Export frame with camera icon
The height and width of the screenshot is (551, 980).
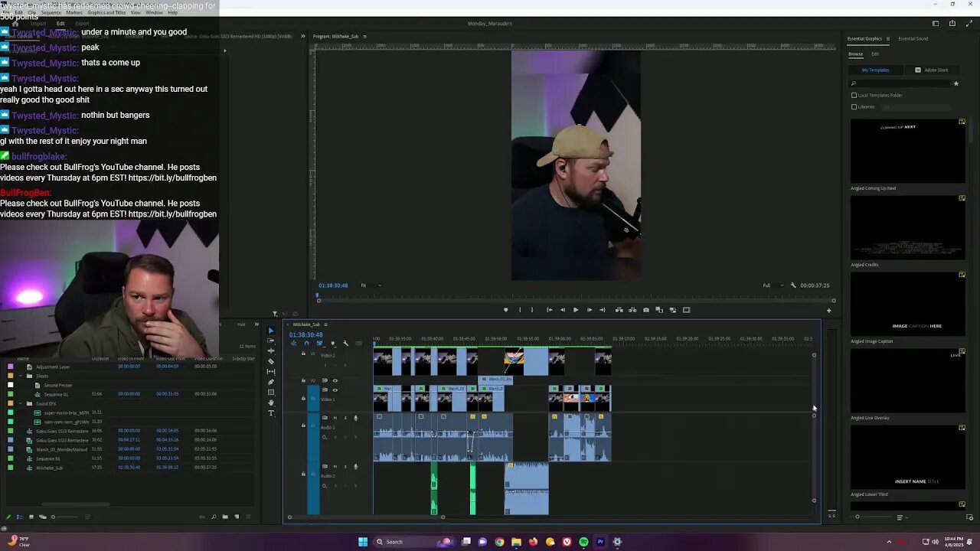646,310
